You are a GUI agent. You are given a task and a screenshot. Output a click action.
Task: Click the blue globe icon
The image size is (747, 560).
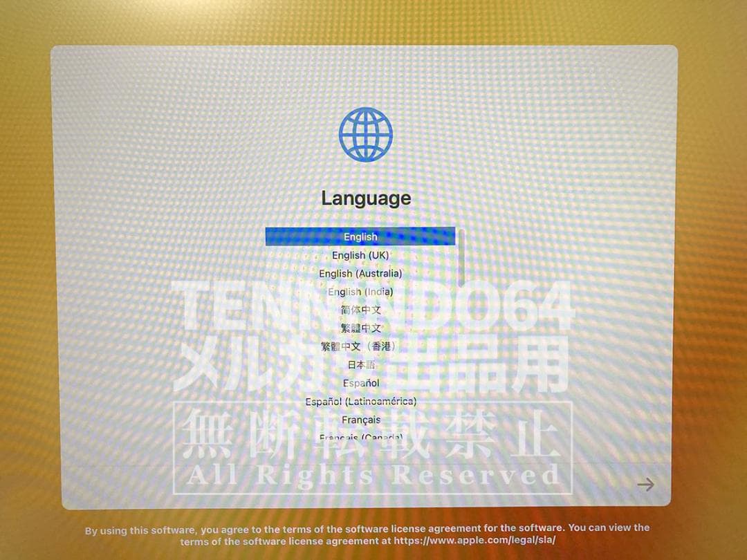[x=365, y=135]
